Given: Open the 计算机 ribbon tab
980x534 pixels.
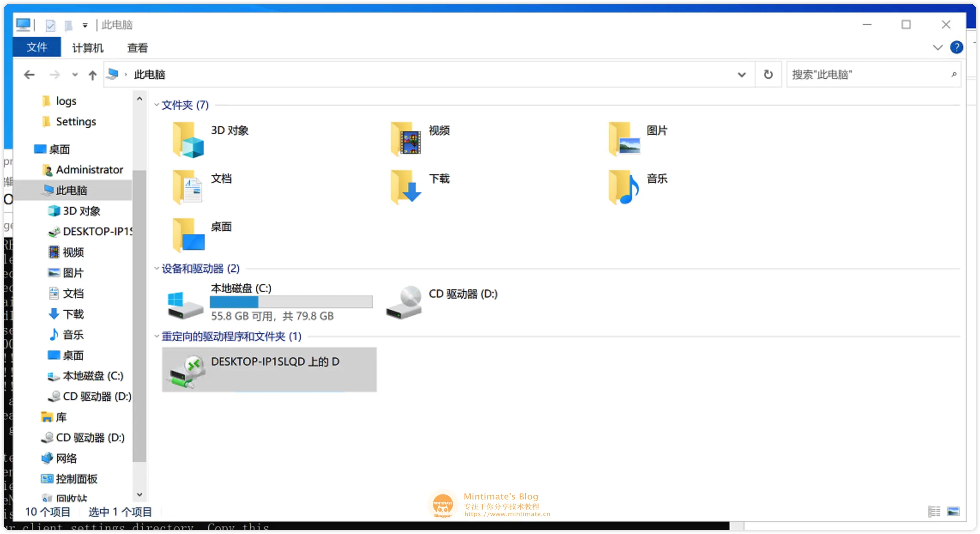Looking at the screenshot, I should 88,48.
